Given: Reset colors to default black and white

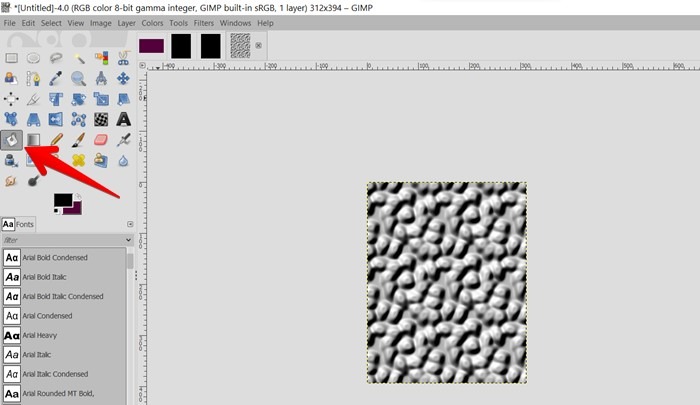Looking at the screenshot, I should (57, 211).
